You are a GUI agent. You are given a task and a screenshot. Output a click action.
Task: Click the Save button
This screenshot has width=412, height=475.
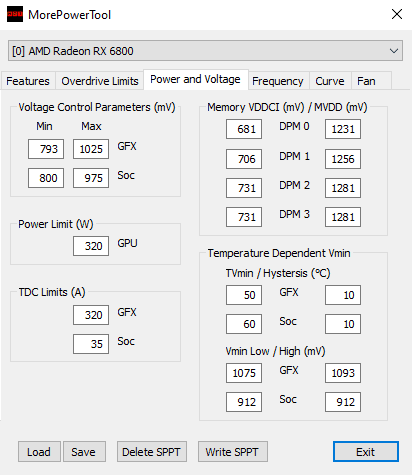click(x=84, y=452)
